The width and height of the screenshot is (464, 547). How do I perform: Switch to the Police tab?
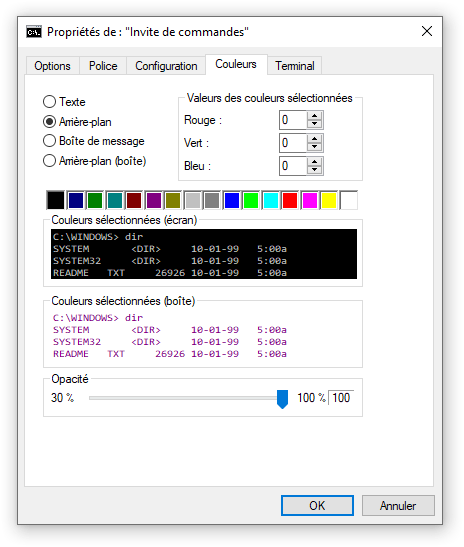[x=103, y=66]
